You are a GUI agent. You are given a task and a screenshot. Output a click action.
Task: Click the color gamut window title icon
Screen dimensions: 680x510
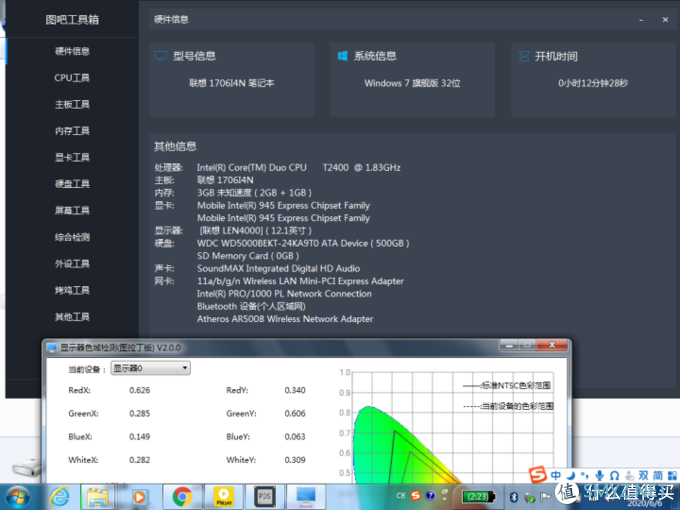point(52,347)
